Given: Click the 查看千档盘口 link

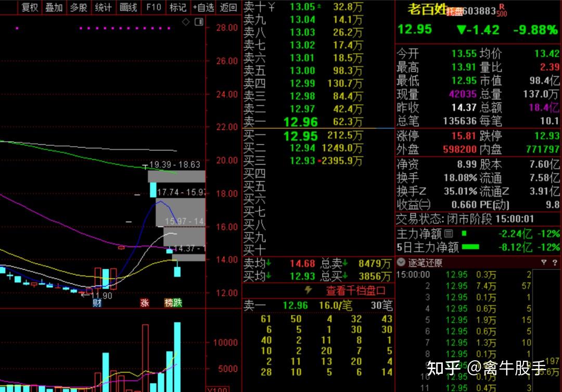Looking at the screenshot, I should click(x=356, y=290).
